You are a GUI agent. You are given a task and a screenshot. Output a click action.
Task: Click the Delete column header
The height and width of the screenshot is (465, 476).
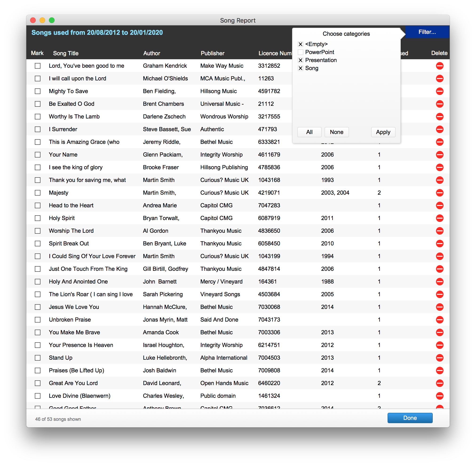(x=439, y=53)
